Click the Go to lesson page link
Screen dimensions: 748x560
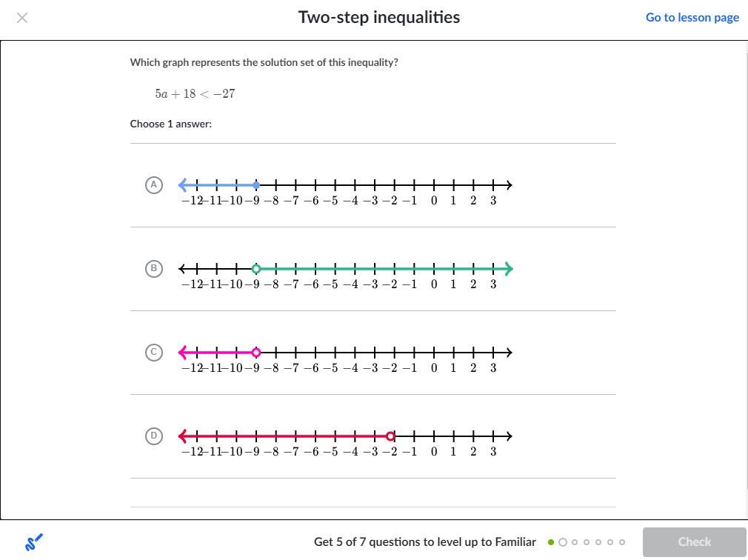point(692,18)
